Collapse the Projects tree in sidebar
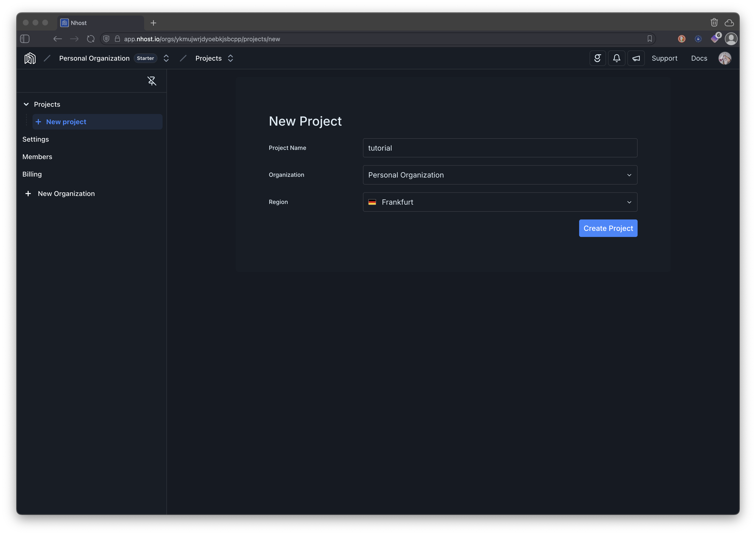756x535 pixels. point(26,105)
